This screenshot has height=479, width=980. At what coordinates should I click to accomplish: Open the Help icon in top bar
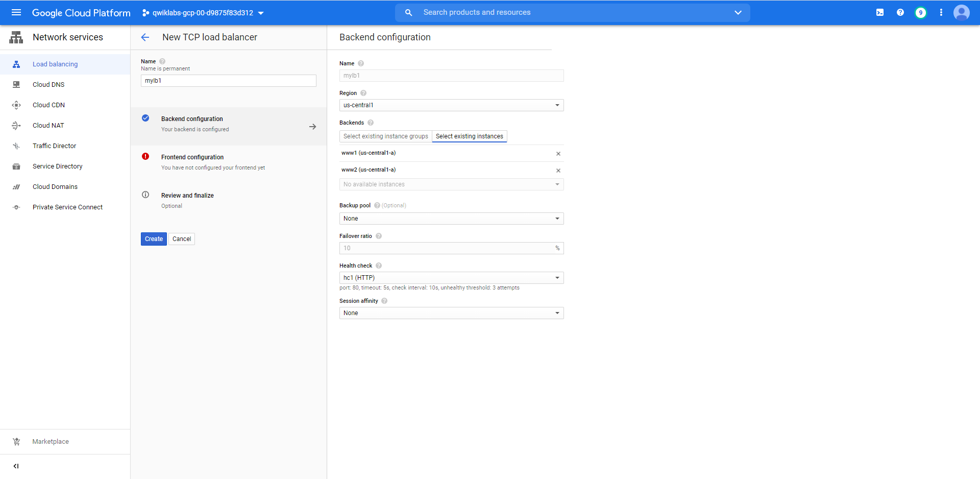click(900, 12)
